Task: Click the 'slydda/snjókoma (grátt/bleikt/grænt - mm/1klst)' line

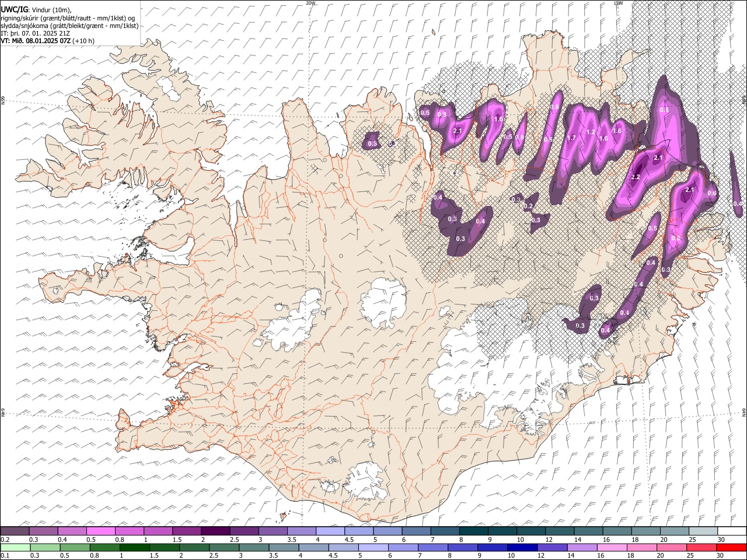Action: click(x=69, y=26)
